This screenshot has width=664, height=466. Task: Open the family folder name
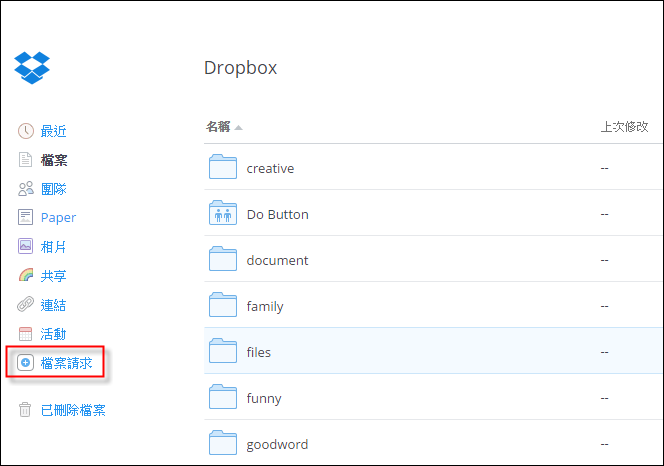[265, 306]
